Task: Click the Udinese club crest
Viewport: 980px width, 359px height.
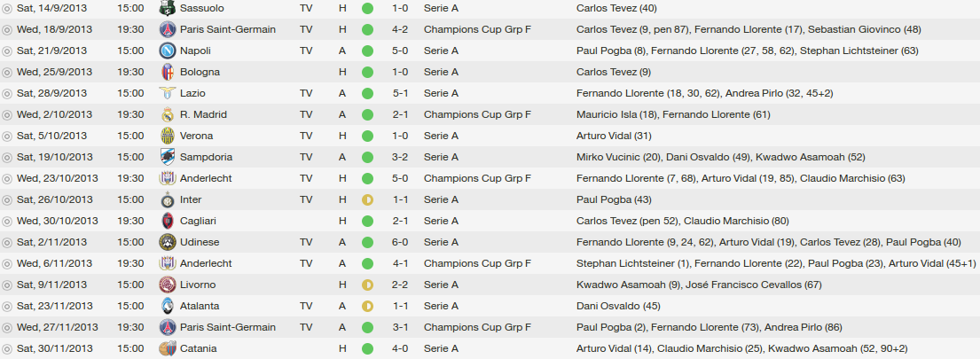Action: coord(167,242)
